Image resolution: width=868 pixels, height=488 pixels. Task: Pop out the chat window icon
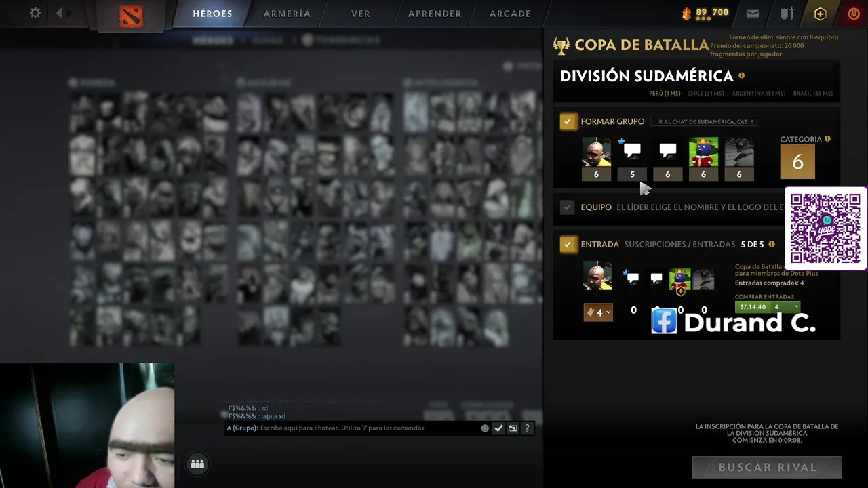513,428
